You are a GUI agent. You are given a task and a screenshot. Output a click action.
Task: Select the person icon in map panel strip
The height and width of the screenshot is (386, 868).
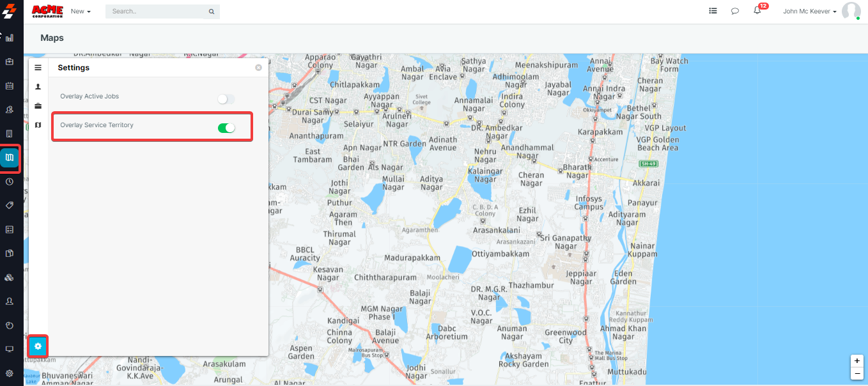click(38, 86)
